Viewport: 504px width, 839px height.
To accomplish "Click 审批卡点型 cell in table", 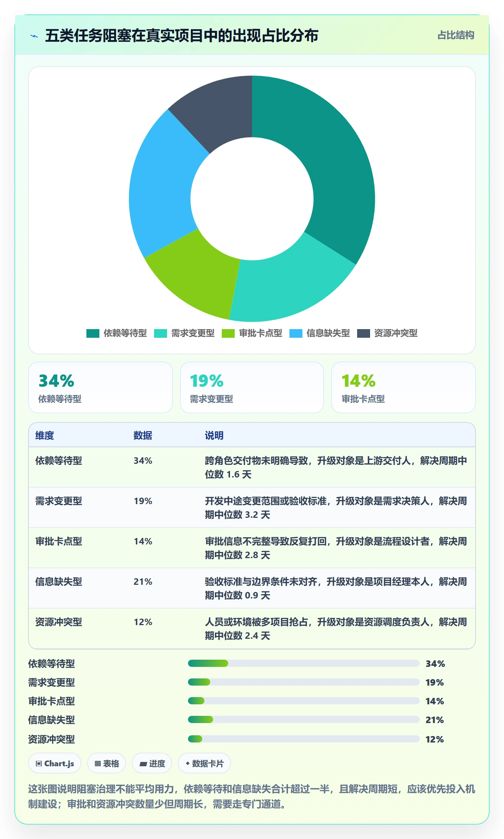I will [x=59, y=541].
